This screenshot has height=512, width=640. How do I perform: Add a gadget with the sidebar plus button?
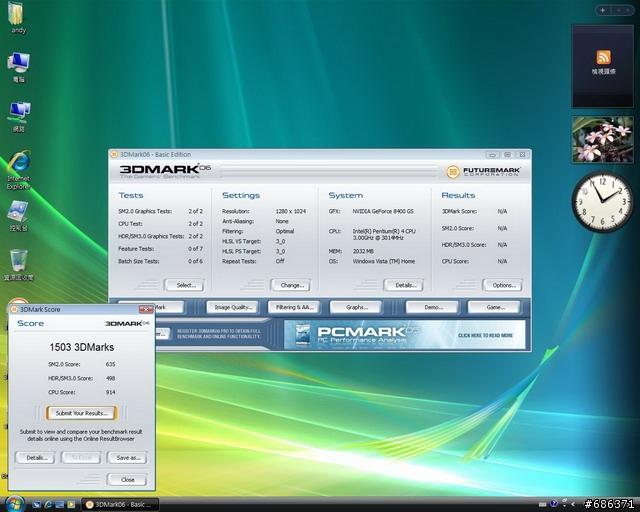(x=603, y=10)
